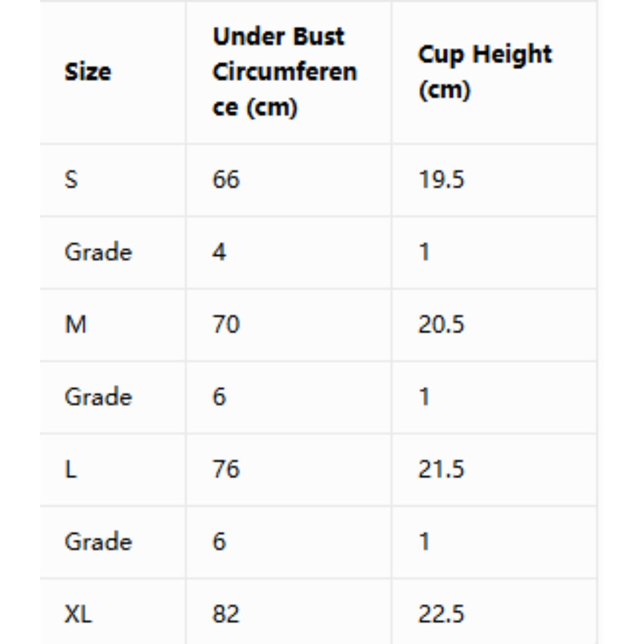Click the size L row label
The height and width of the screenshot is (644, 644).
coord(70,469)
